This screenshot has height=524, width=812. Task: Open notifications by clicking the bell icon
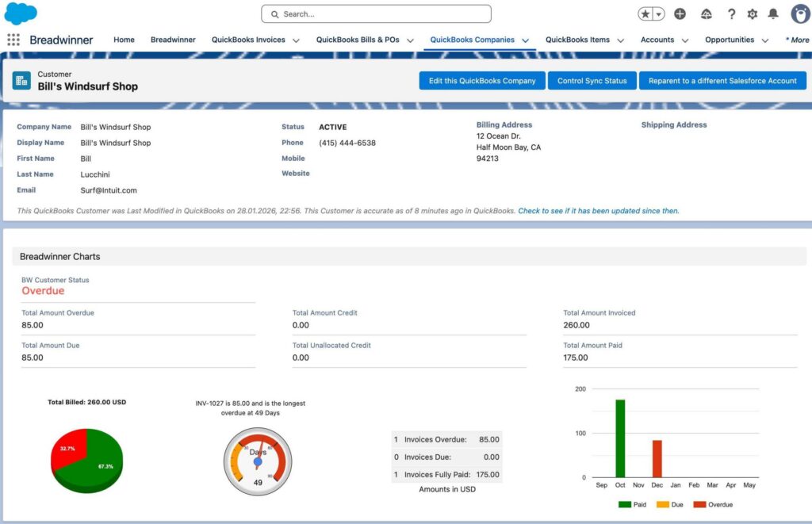pos(773,14)
